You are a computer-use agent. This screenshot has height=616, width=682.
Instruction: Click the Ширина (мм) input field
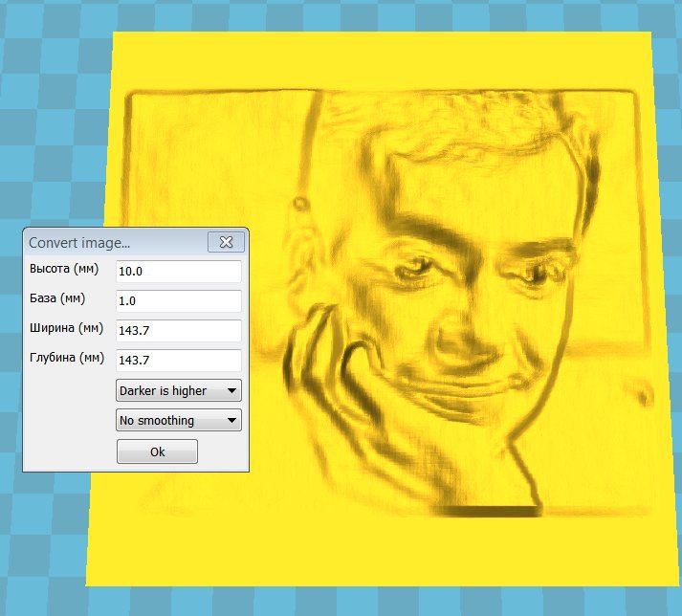pyautogui.click(x=179, y=331)
